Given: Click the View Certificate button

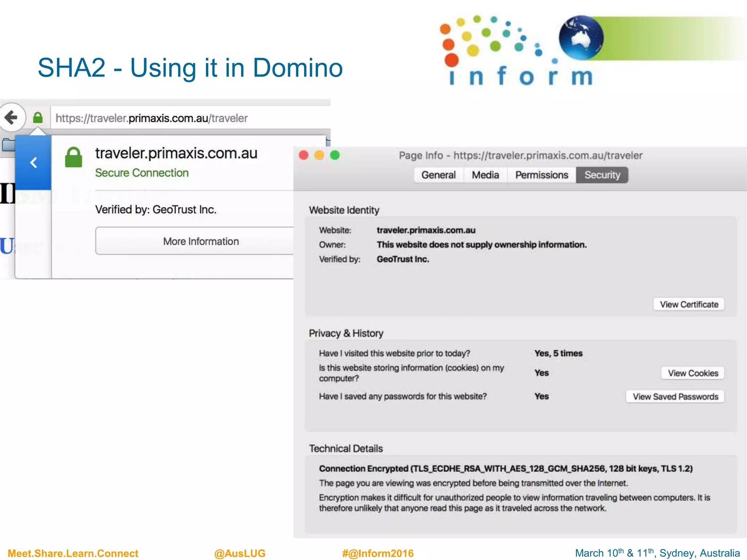Looking at the screenshot, I should 689,304.
